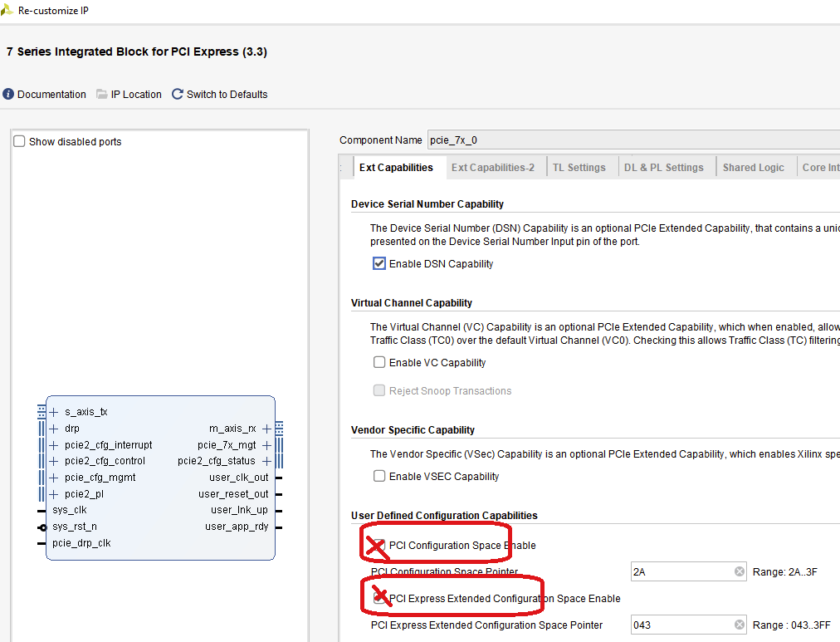
Task: Click the IP Location folder icon
Action: (x=102, y=95)
